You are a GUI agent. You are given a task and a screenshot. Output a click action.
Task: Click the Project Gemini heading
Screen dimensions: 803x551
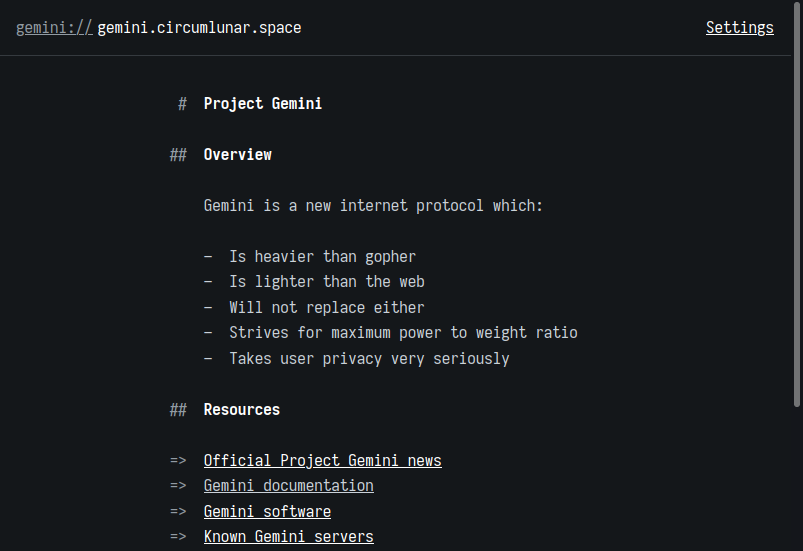[x=263, y=103]
